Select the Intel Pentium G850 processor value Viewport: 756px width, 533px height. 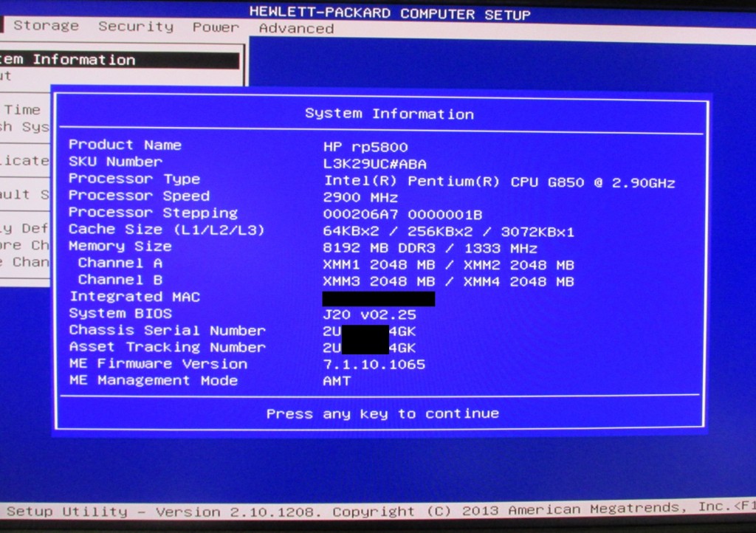[x=499, y=182]
